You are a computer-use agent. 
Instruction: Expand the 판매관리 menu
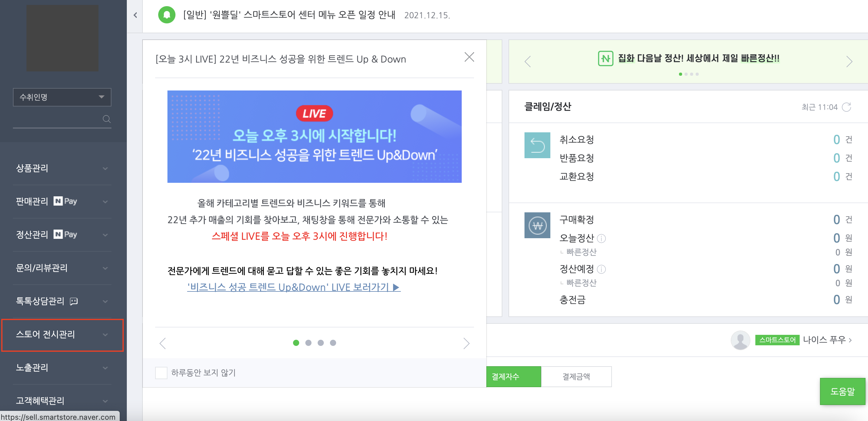pos(62,201)
